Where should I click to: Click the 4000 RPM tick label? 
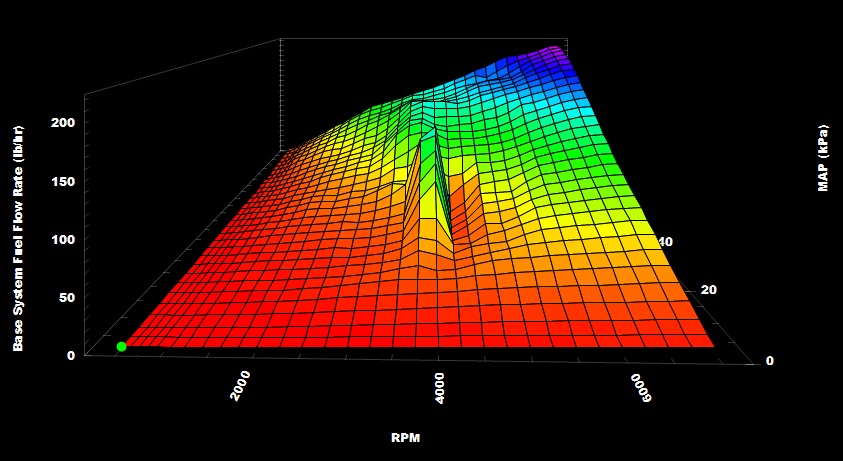pyautogui.click(x=440, y=388)
